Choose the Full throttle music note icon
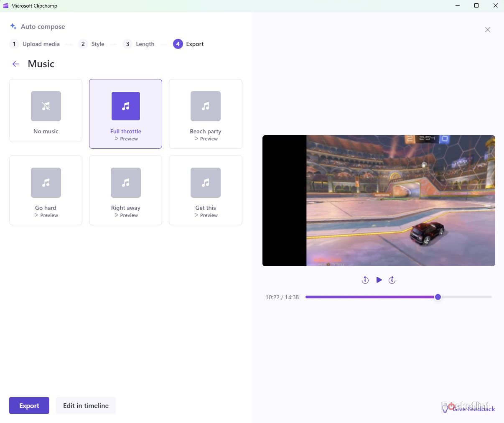The height and width of the screenshot is (423, 504). [126, 106]
